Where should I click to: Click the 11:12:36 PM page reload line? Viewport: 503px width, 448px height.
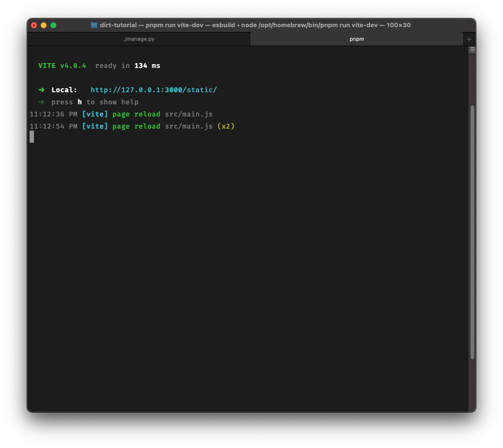121,114
